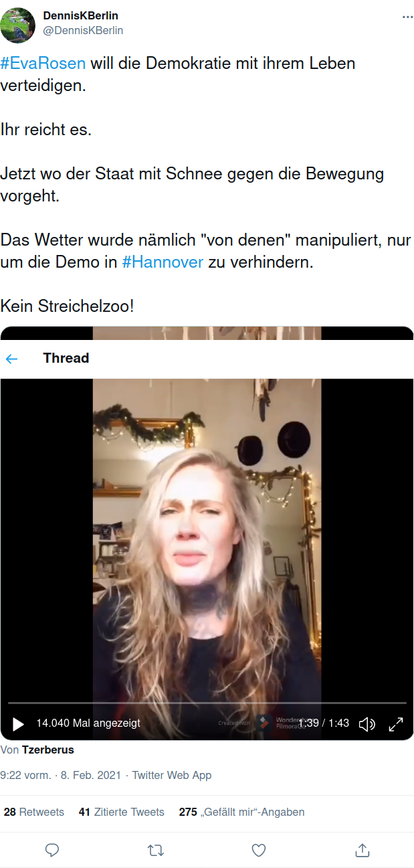View the 41 Zitierte Tweets list
This screenshot has height=868, width=414.
pyautogui.click(x=121, y=812)
